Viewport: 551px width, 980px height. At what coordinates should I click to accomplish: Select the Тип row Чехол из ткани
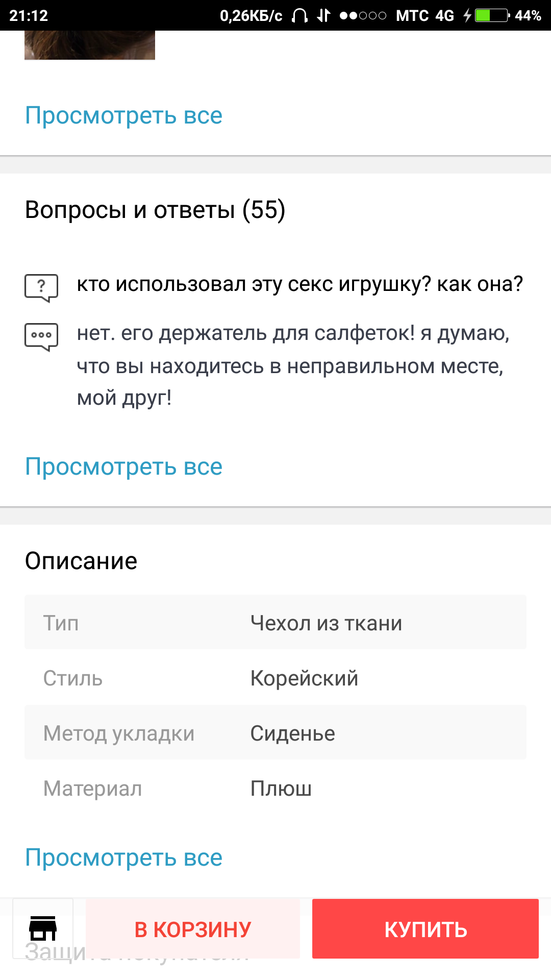click(x=275, y=623)
